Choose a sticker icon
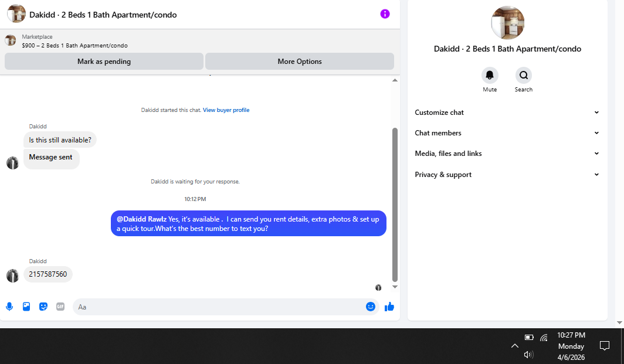Image resolution: width=624 pixels, height=364 pixels. (43, 307)
